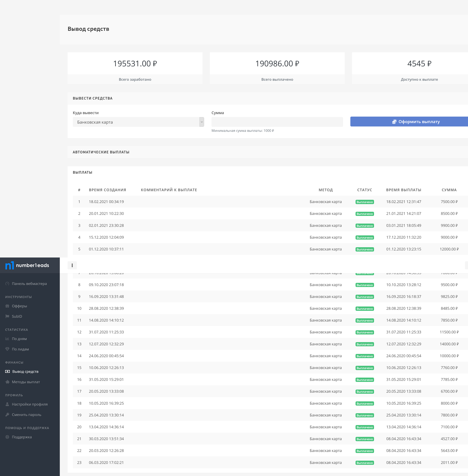Click the Поддержка lifebuoy icon
Screen dimensions: 468x476
tap(7, 437)
